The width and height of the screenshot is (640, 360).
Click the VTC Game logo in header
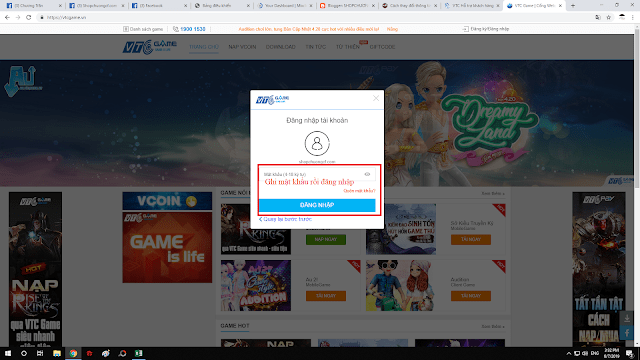click(x=149, y=47)
